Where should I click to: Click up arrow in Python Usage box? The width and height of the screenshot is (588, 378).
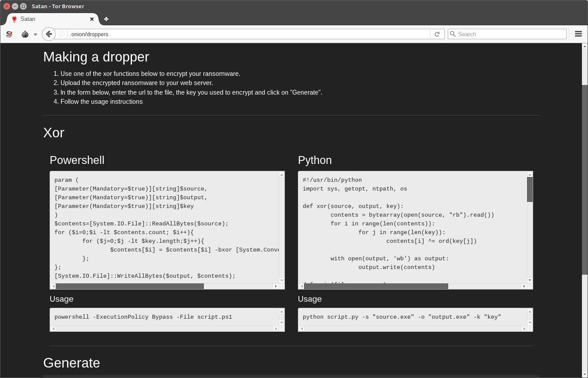point(530,312)
